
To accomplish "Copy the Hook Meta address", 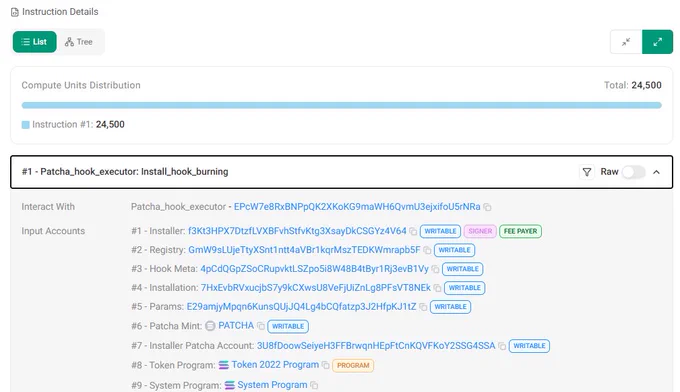I will click(x=435, y=269).
